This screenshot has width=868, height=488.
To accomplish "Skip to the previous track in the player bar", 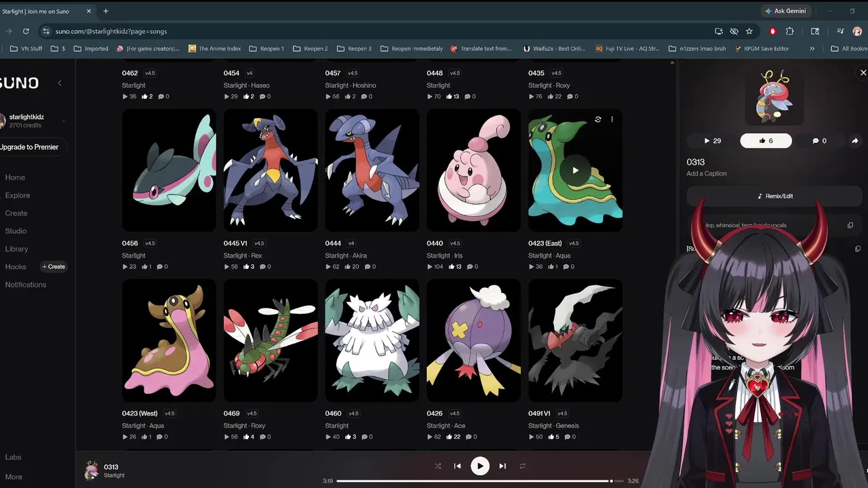I will pos(457,466).
